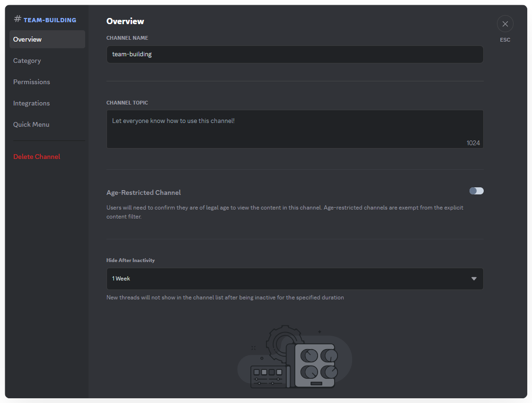Image resolution: width=532 pixels, height=403 pixels.
Task: Go to the Permissions section
Action: pos(32,82)
